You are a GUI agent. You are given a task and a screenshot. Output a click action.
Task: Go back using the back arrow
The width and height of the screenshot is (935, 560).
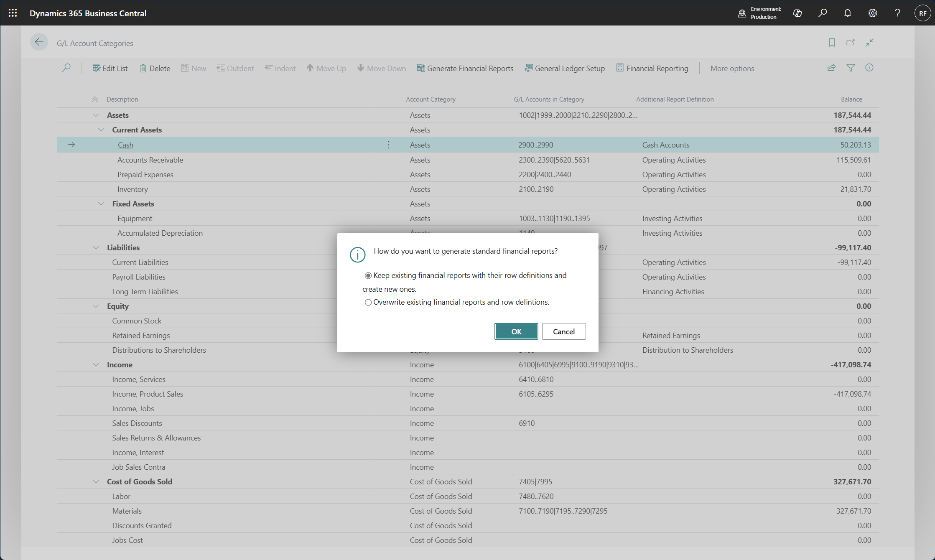(x=39, y=42)
